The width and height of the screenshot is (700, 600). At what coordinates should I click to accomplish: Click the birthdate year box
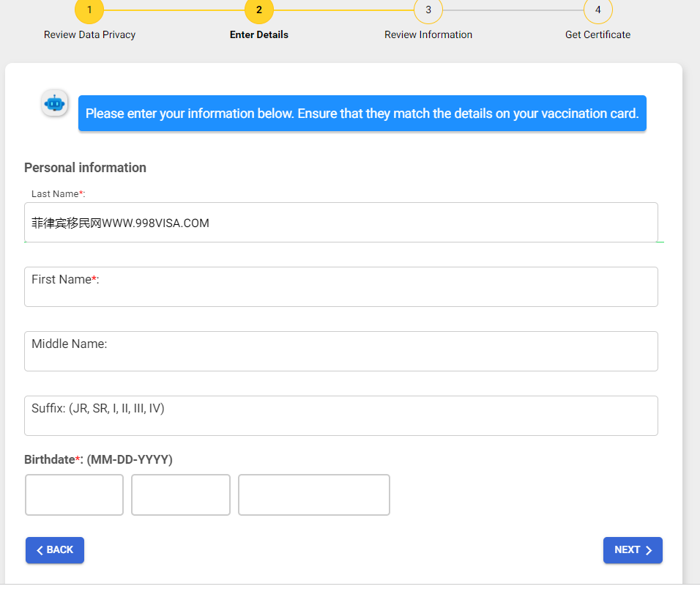313,495
